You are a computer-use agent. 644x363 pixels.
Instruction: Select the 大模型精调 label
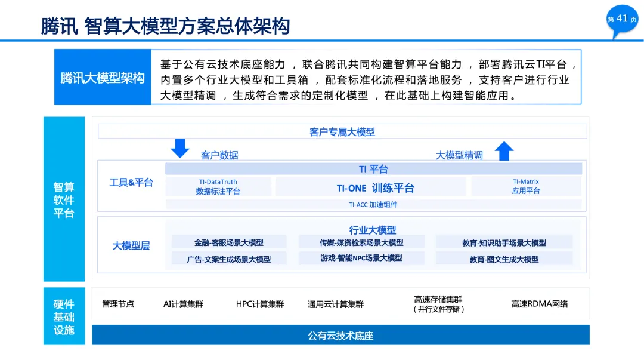(x=459, y=155)
